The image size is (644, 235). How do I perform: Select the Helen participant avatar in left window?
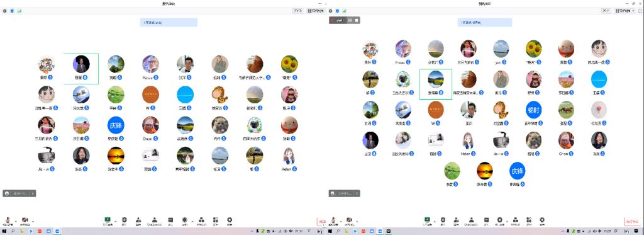pos(289,156)
